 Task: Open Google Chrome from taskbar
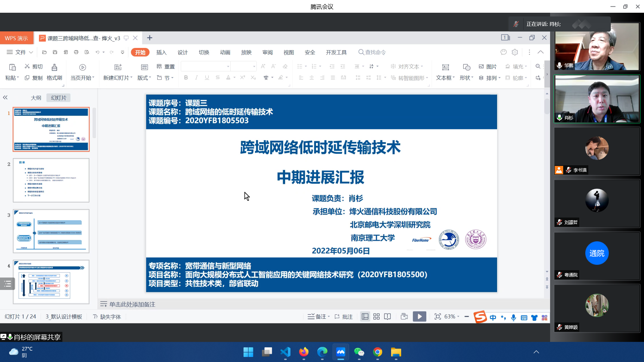[378, 352]
